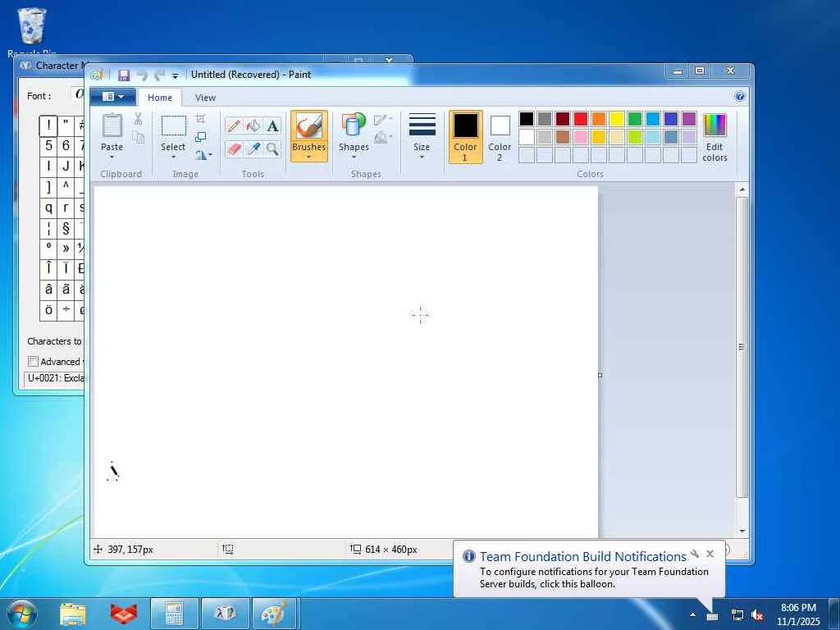
Task: Pick the pink rose color swatch
Action: click(x=581, y=137)
